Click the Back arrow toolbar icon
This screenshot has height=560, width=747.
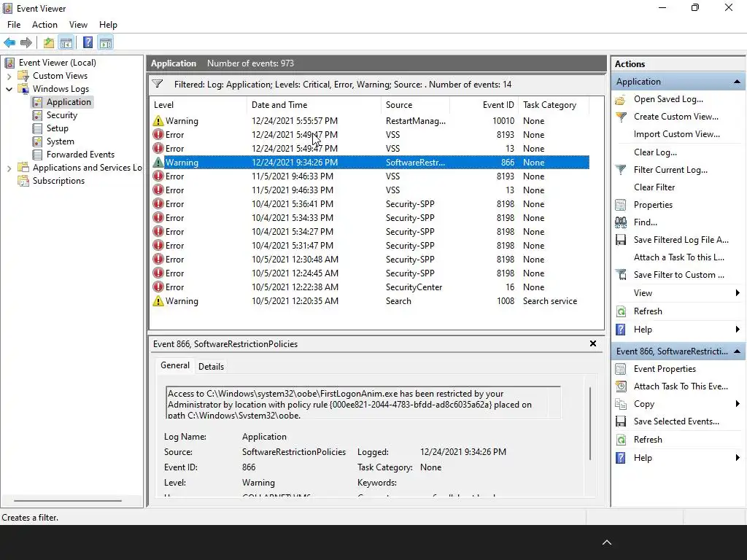click(x=9, y=43)
